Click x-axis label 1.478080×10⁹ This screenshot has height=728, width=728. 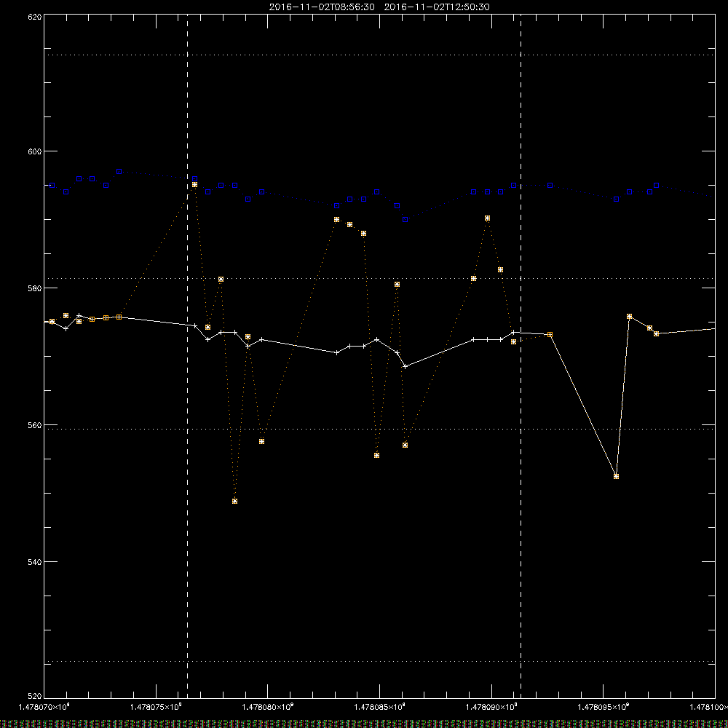click(268, 707)
